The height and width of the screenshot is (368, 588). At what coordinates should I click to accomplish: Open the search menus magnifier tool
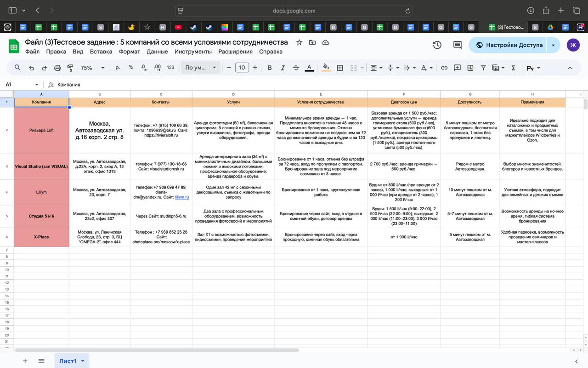pyautogui.click(x=17, y=68)
